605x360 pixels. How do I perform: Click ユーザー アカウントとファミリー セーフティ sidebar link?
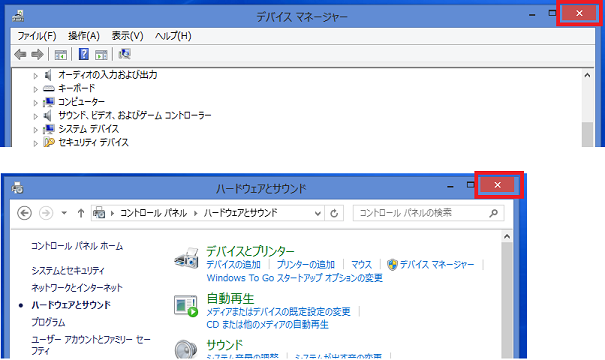[x=91, y=345]
